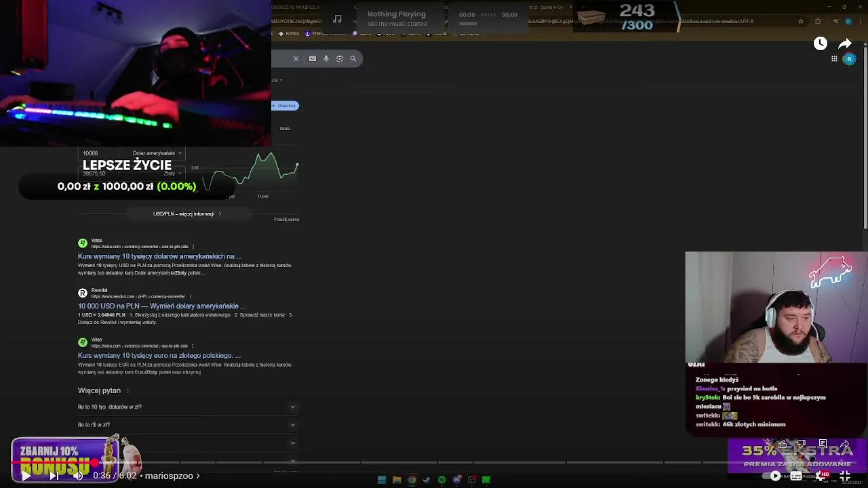868x488 pixels.
Task: Open the green Kick app on the taskbar
Action: [486, 480]
